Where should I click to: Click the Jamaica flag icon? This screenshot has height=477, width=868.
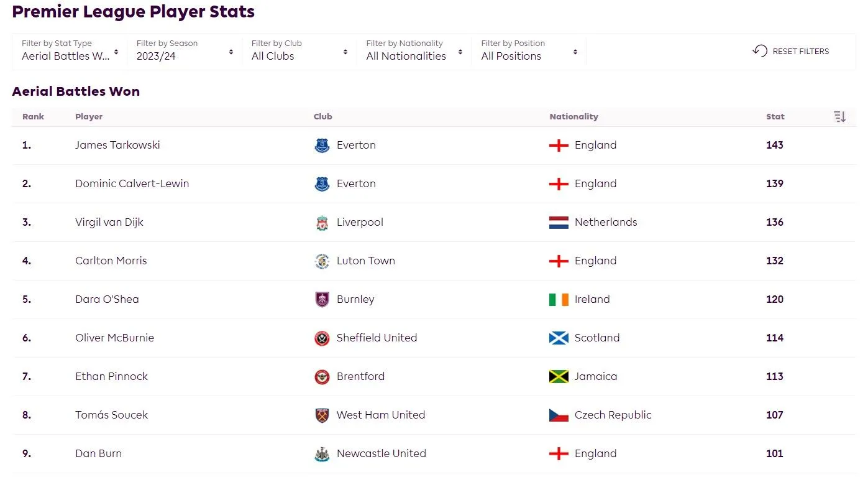coord(559,377)
